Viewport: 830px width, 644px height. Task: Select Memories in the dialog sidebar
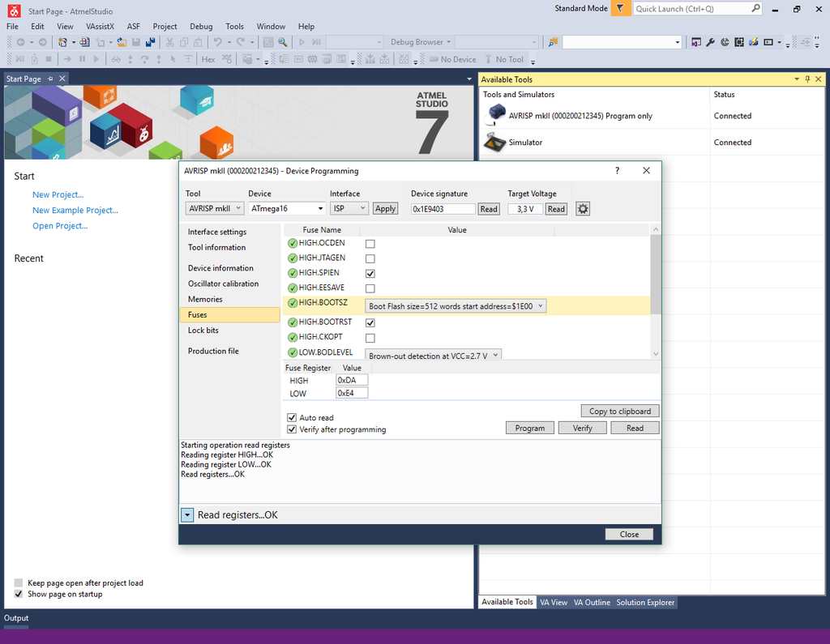(x=205, y=299)
